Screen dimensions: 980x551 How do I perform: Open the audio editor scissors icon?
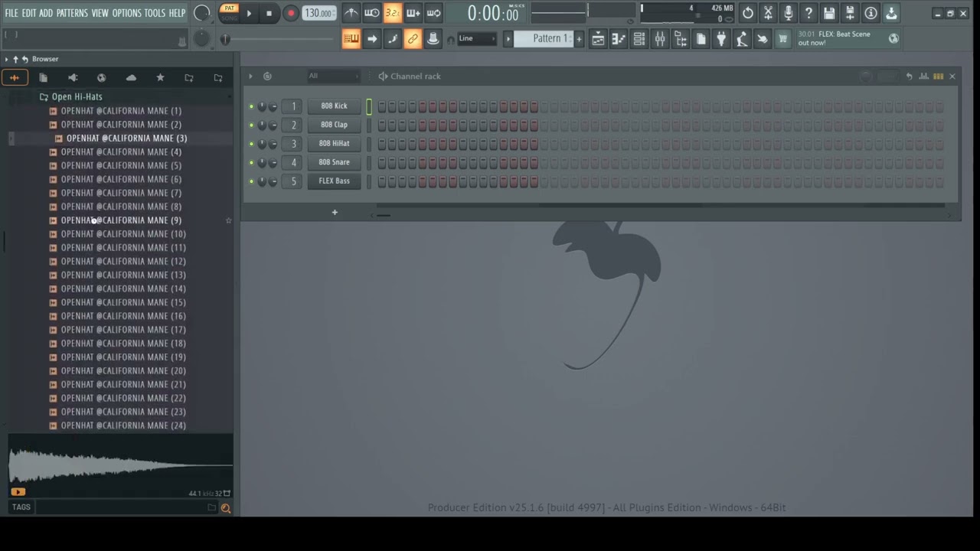768,13
